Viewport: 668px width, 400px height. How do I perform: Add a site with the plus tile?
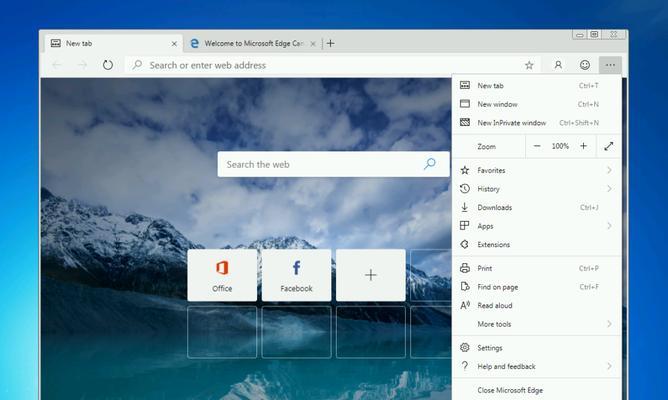tap(371, 275)
